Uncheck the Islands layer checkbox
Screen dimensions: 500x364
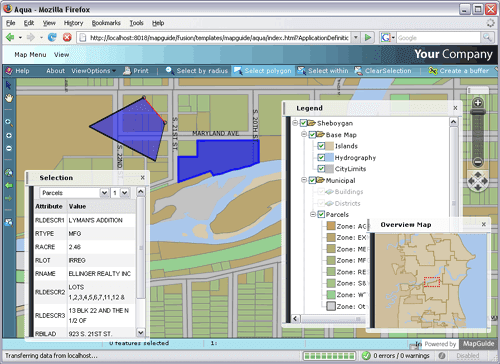[x=321, y=146]
